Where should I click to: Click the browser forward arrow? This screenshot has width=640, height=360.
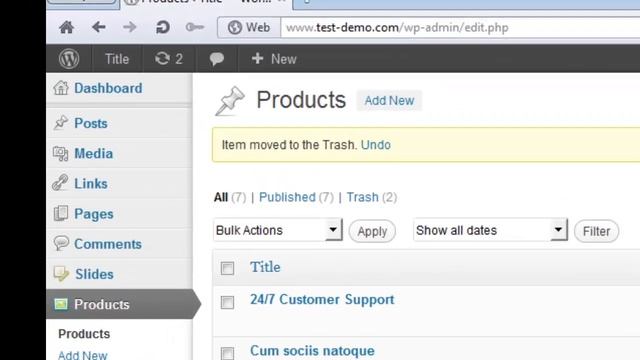[x=130, y=27]
